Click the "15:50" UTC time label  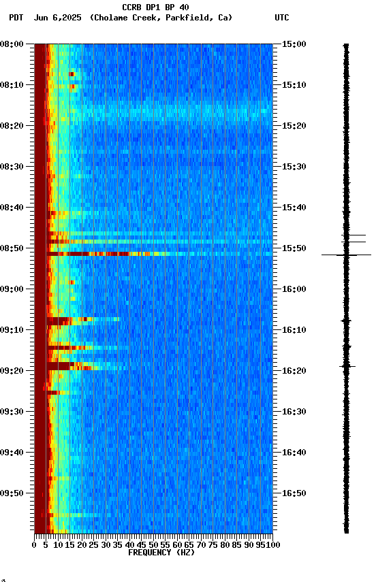point(294,248)
